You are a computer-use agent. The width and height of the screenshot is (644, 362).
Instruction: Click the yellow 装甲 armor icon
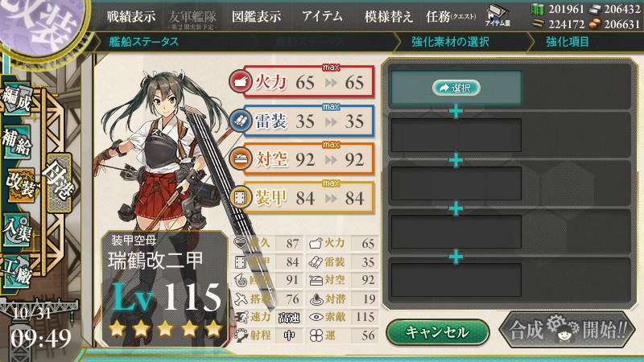(x=240, y=197)
